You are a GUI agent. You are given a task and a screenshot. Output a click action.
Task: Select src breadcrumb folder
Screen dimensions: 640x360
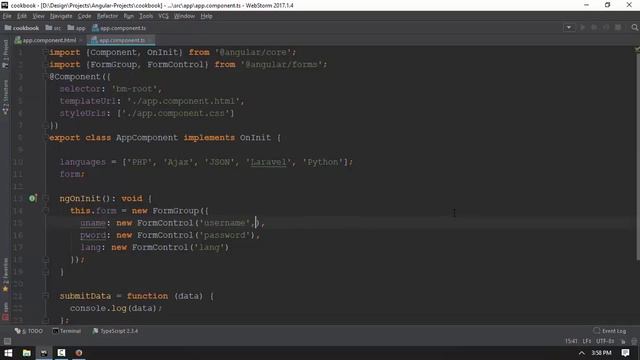pyautogui.click(x=53, y=28)
